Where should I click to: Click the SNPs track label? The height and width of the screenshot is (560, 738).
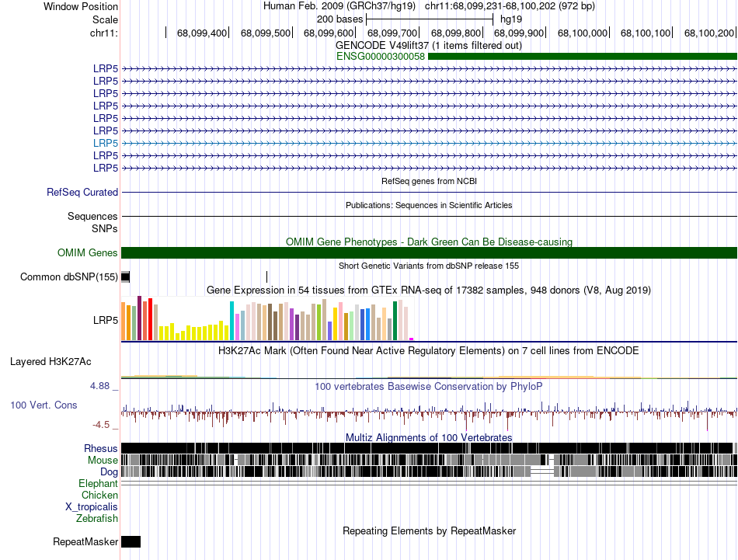click(105, 228)
